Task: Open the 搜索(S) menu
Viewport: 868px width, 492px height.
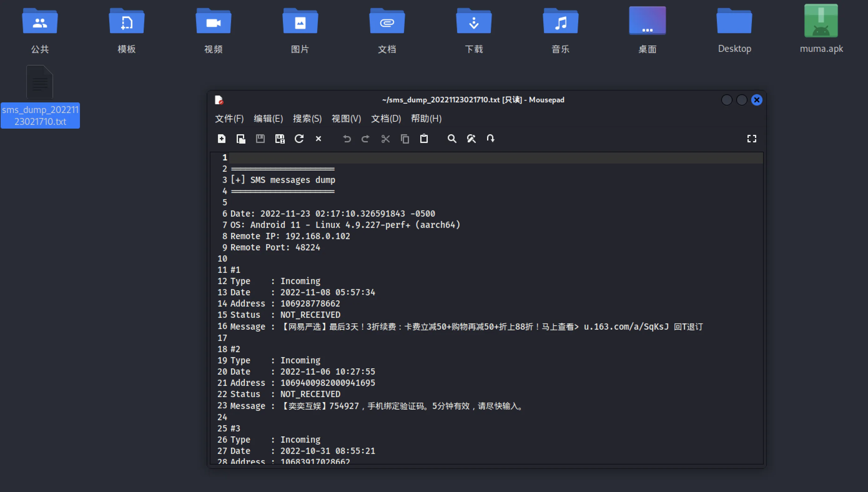Action: [307, 119]
